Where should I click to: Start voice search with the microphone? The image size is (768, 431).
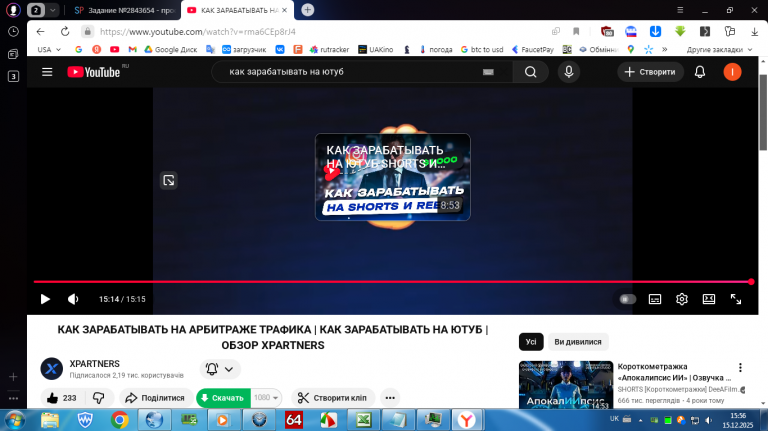pyautogui.click(x=569, y=72)
